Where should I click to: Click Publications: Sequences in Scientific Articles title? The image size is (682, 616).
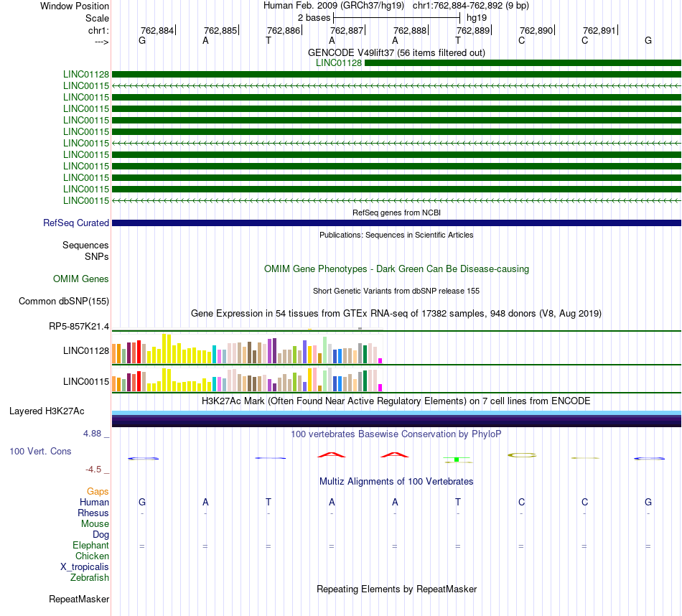coord(396,235)
